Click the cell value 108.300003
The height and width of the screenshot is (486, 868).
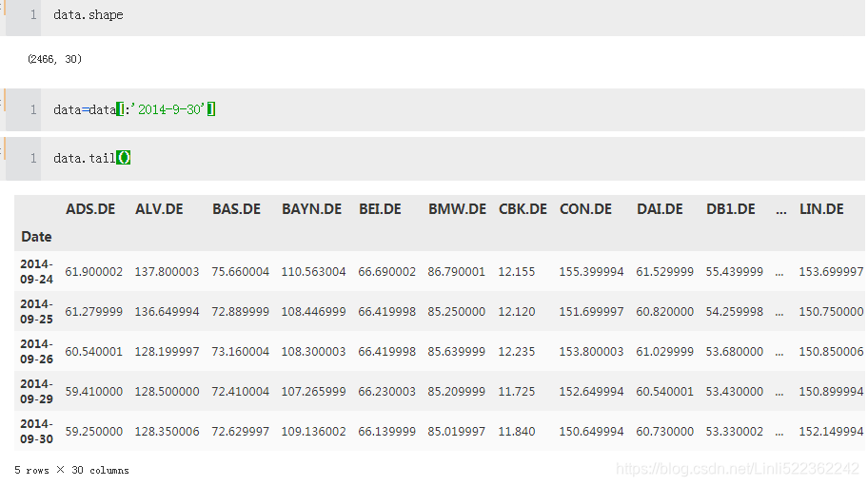coord(313,351)
